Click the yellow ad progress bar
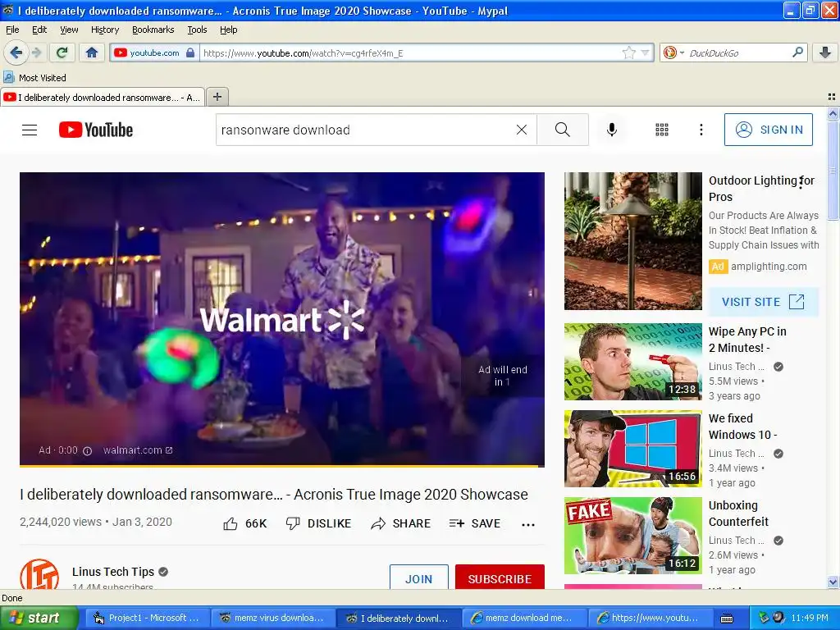Image resolution: width=840 pixels, height=630 pixels. pos(282,466)
